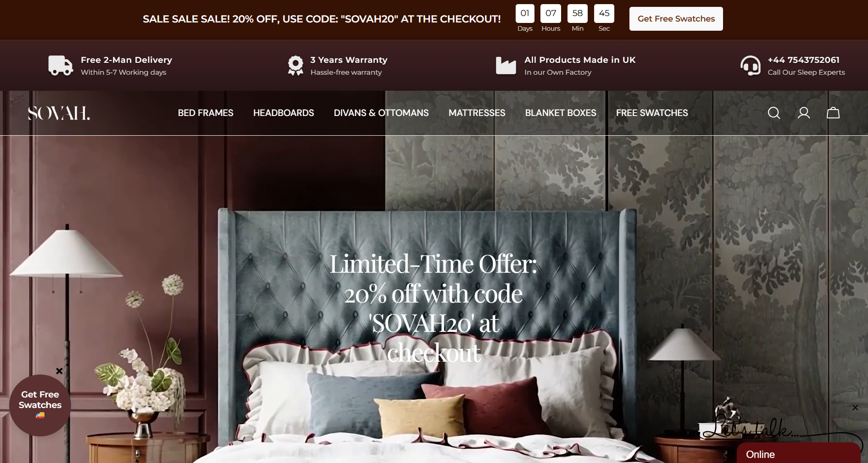868x463 pixels.
Task: Click the round Get Free Swatches bubble
Action: click(x=40, y=405)
